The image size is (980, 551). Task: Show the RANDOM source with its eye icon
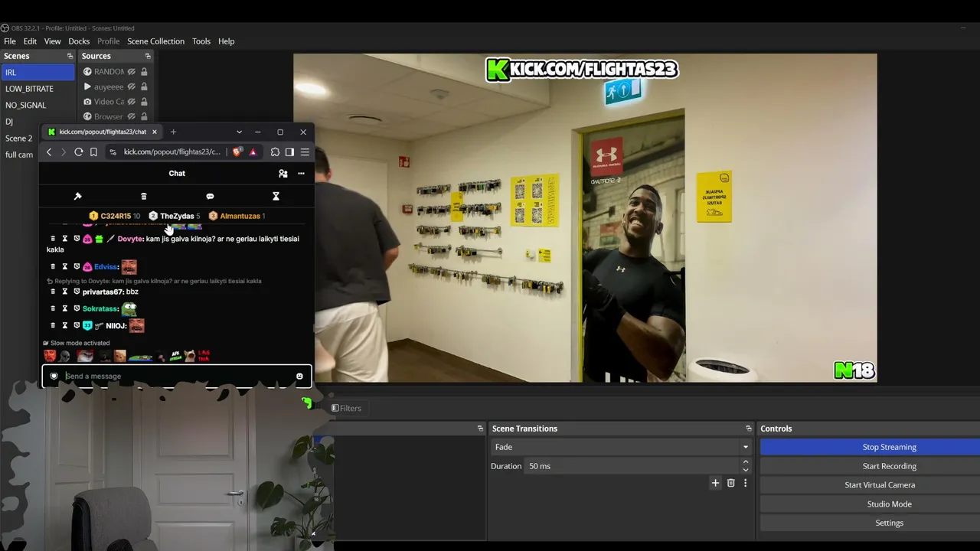[132, 72]
